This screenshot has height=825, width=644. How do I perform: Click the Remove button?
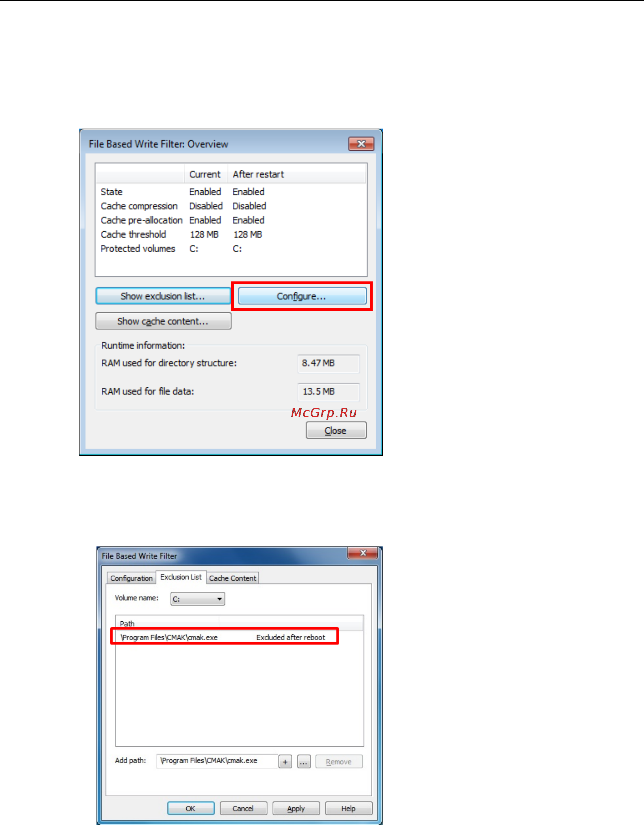[339, 762]
